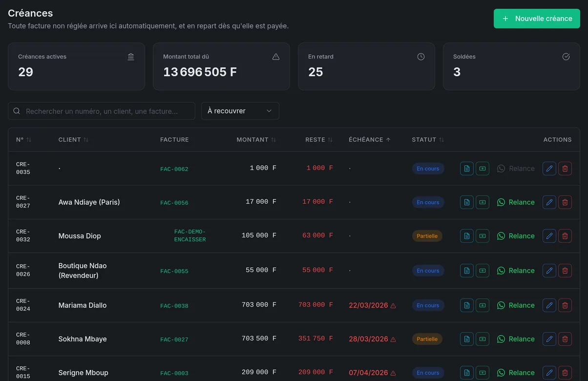Open invoice link FAC-0038
Image resolution: width=588 pixels, height=381 pixels.
[x=174, y=306]
